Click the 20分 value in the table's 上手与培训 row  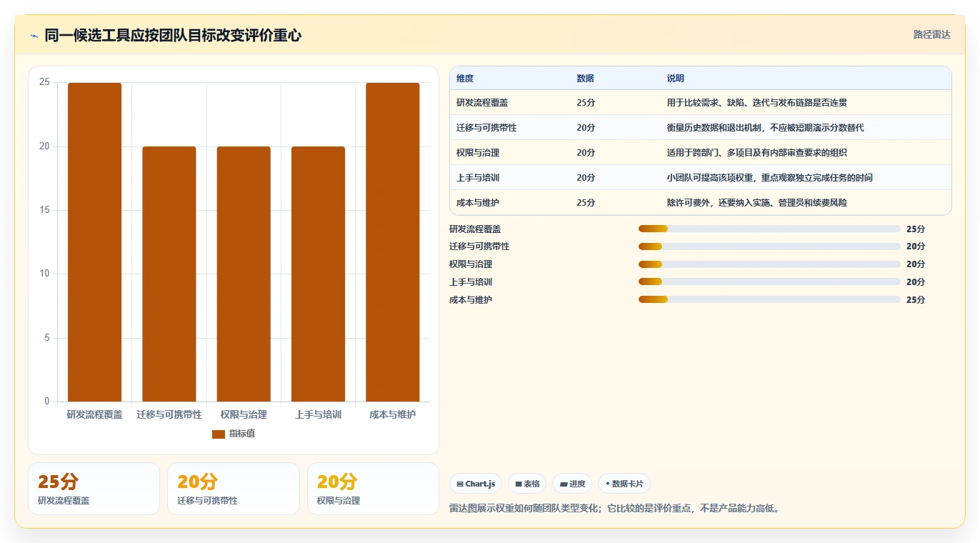(586, 178)
